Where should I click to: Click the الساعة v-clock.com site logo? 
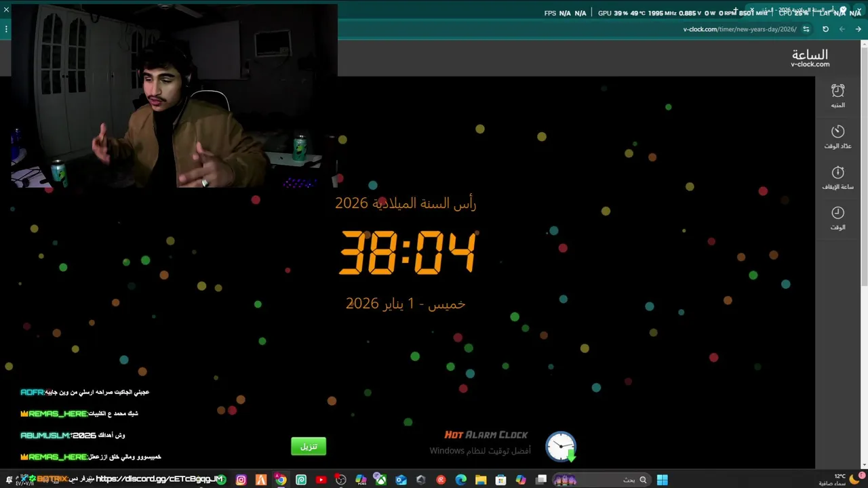pos(810,58)
